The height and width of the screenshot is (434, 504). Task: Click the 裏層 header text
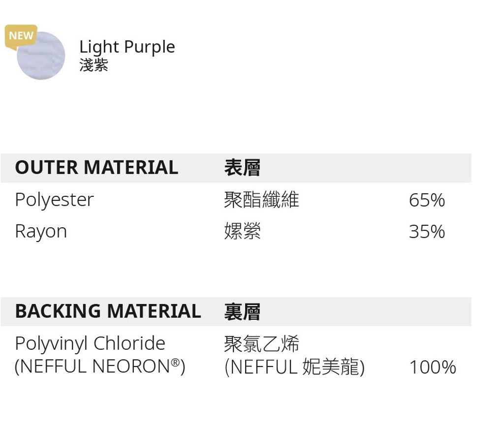point(242,311)
